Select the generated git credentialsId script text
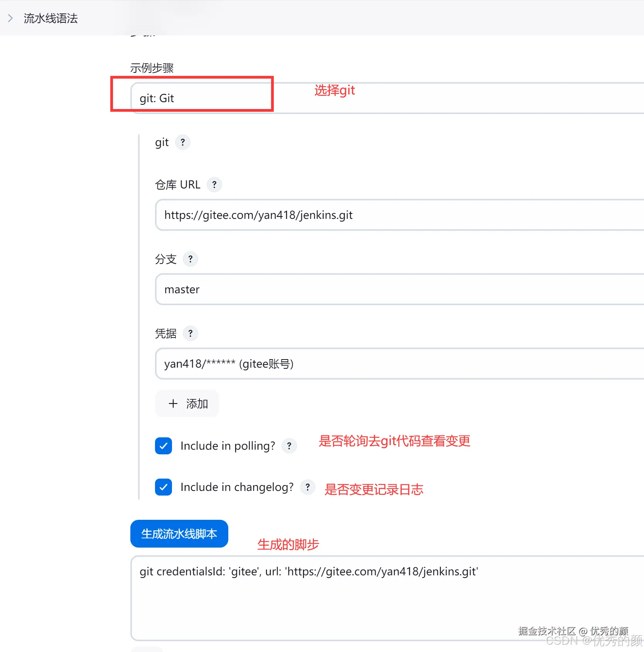Viewport: 644px width, 652px height. (309, 571)
